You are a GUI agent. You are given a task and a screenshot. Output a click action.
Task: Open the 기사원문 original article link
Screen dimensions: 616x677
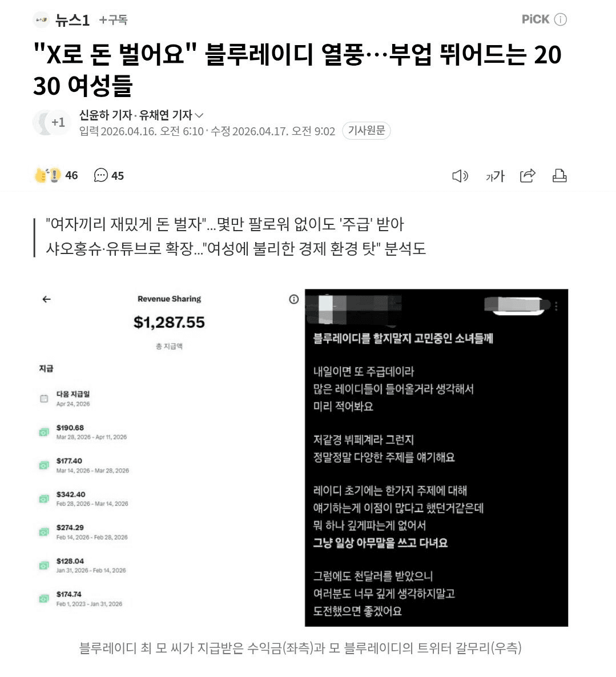coord(366,130)
